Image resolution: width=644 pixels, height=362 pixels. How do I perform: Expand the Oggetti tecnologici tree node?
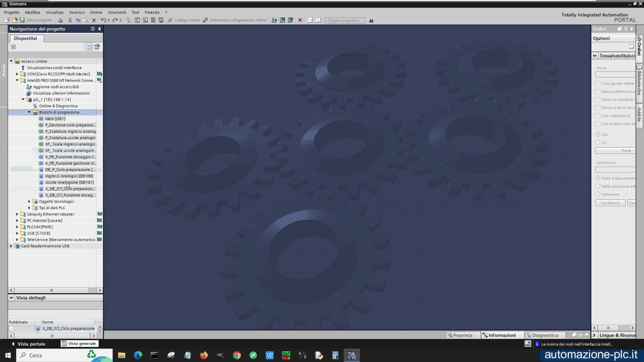click(x=29, y=202)
